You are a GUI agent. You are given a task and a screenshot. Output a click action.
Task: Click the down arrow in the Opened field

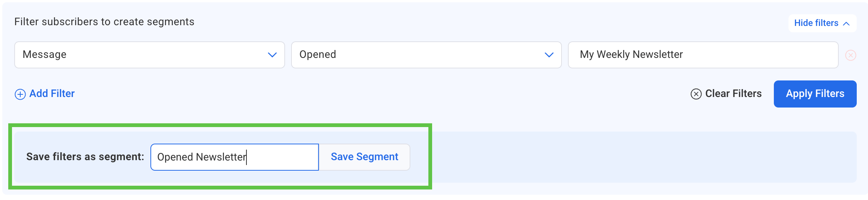(549, 55)
